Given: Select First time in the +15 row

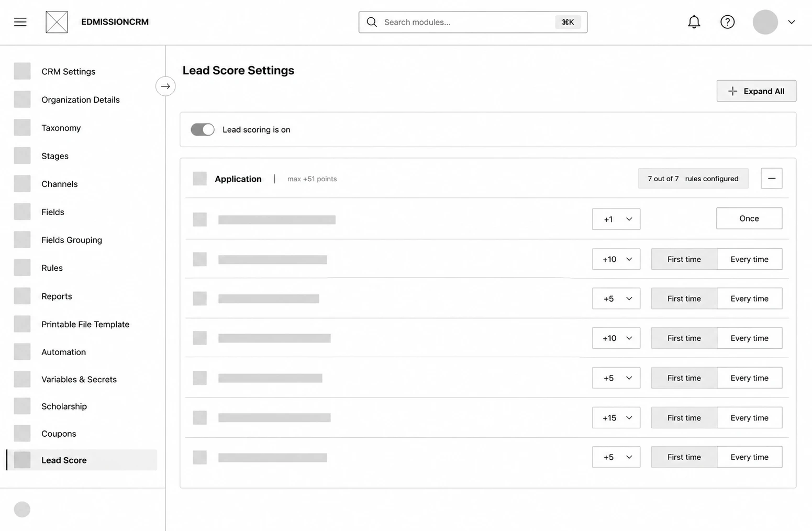Looking at the screenshot, I should pyautogui.click(x=684, y=418).
